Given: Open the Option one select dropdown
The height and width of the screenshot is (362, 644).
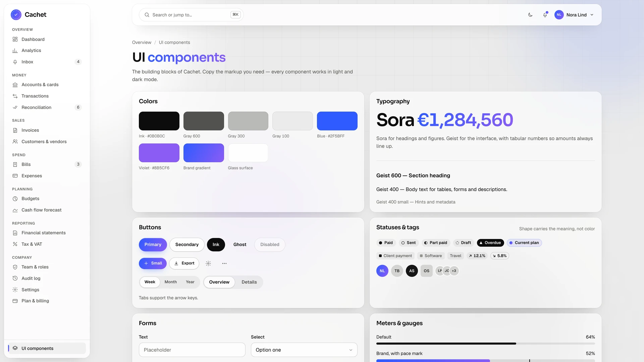Looking at the screenshot, I should tap(304, 350).
